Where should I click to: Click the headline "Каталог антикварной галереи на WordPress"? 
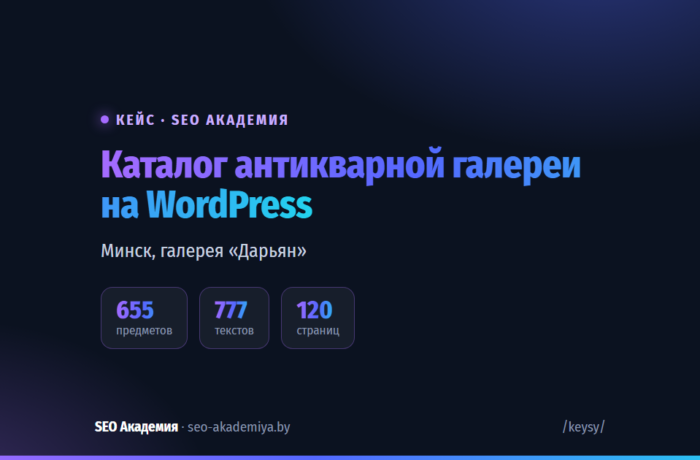(x=341, y=184)
